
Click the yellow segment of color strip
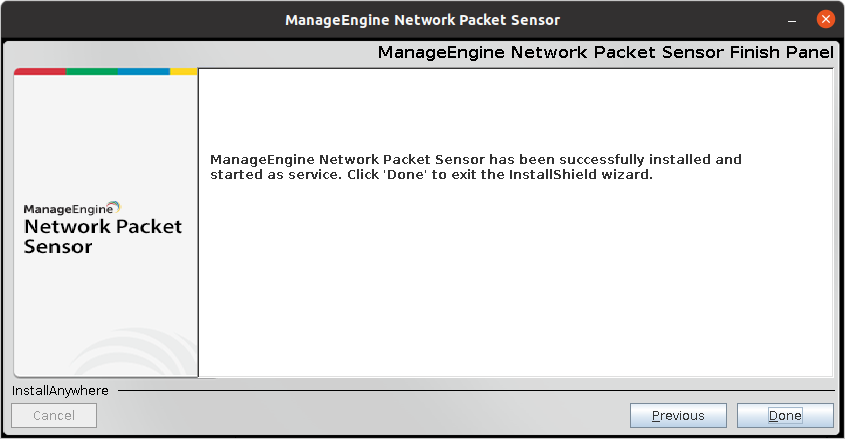(183, 72)
